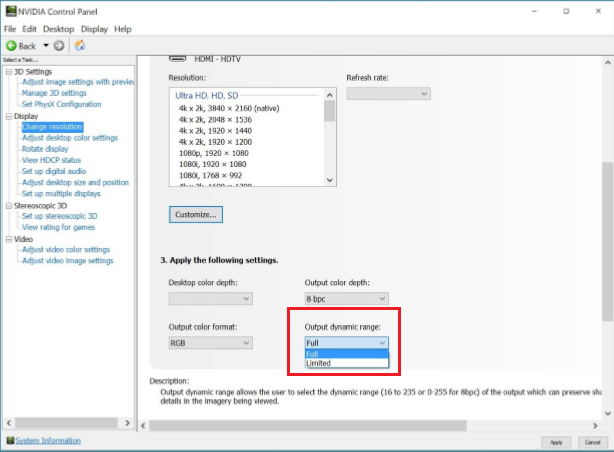Open the File menu
This screenshot has height=452, width=614.
click(10, 29)
